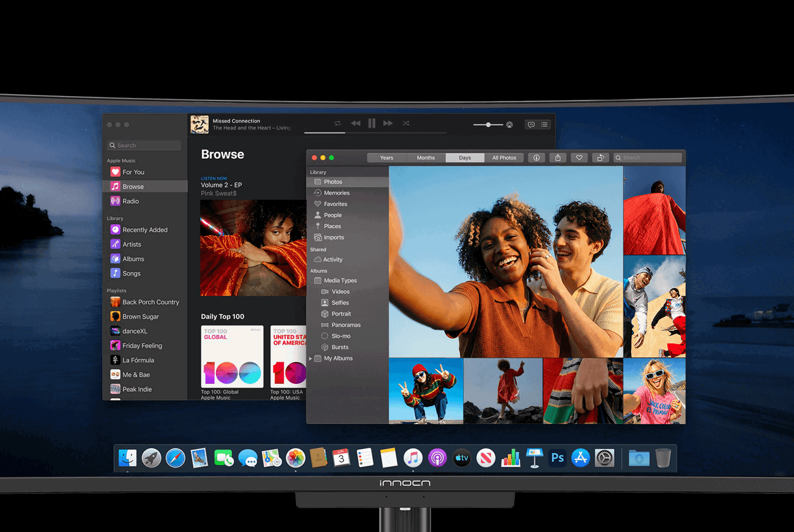The height and width of the screenshot is (532, 794).
Task: Open the lyrics panel in Music
Action: click(x=531, y=125)
